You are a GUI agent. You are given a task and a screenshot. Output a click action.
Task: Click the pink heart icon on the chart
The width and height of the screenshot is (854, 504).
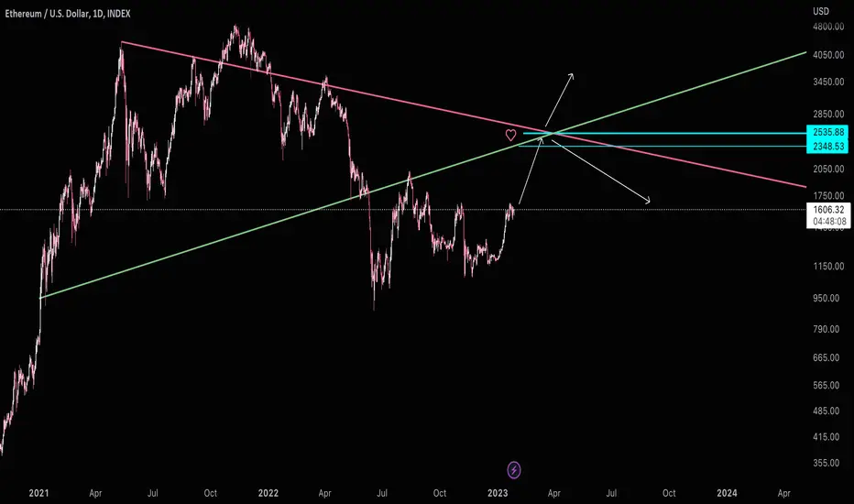tap(510, 135)
